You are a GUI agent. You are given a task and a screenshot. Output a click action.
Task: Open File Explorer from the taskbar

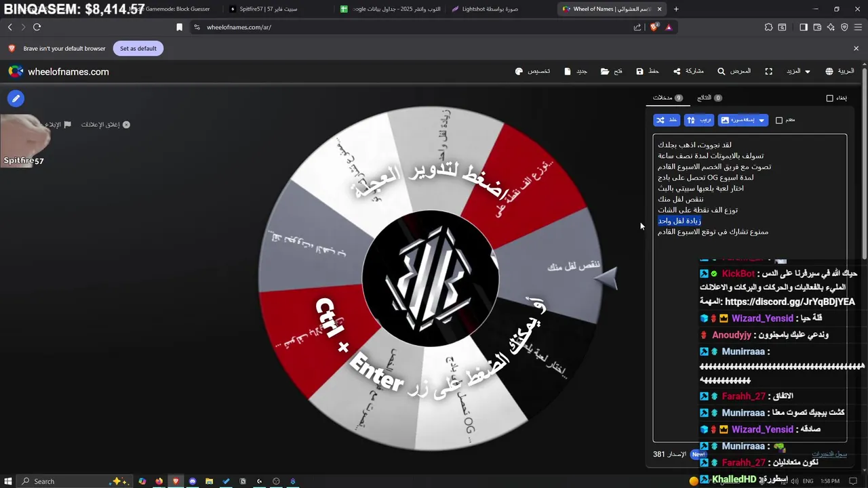(x=209, y=481)
